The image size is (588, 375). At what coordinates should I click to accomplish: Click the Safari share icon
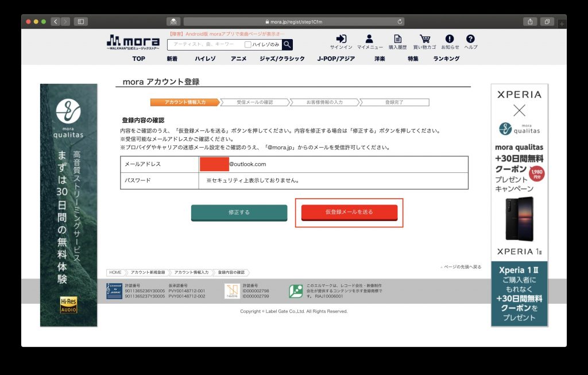[x=530, y=22]
